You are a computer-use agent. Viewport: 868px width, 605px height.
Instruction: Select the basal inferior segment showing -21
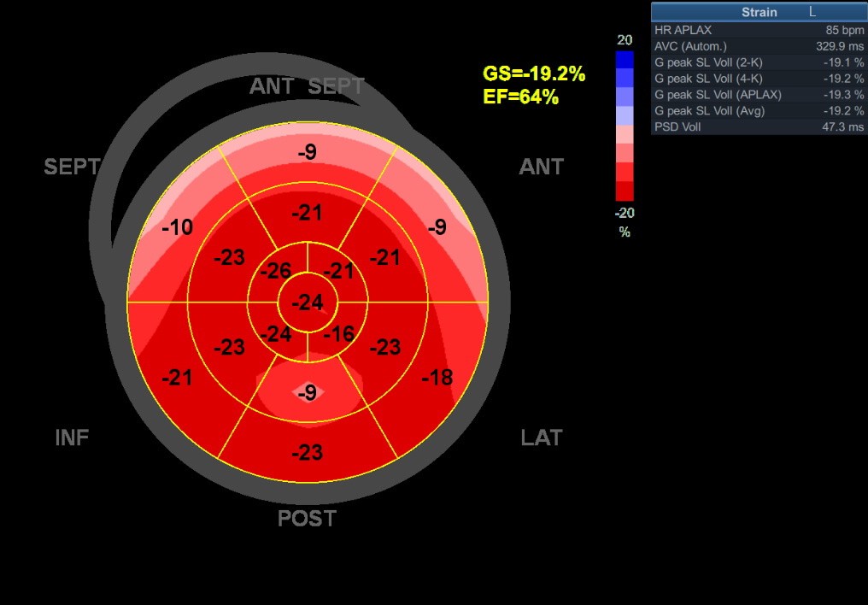pos(177,378)
